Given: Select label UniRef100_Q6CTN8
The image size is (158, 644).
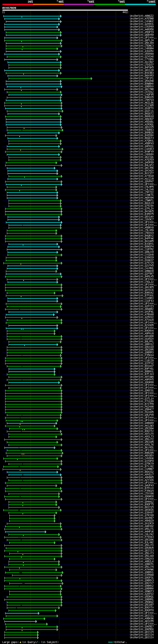Looking at the screenshot, I should [142, 89].
